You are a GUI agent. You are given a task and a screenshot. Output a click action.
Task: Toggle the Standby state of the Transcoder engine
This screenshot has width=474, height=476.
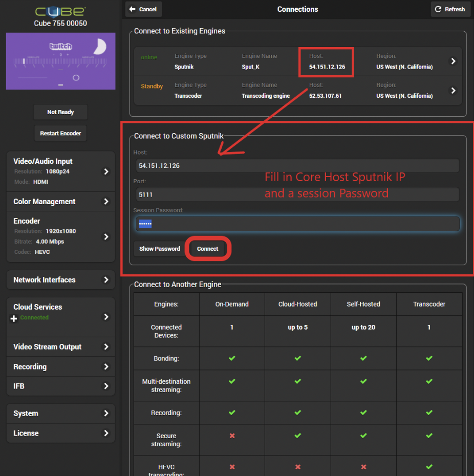pos(152,86)
